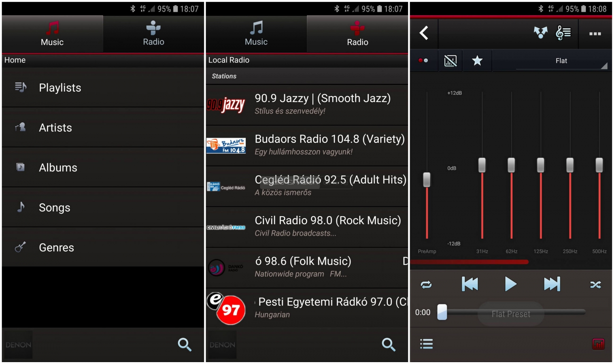Select Radio tab in middle screen
This screenshot has width=614, height=364.
357,34
